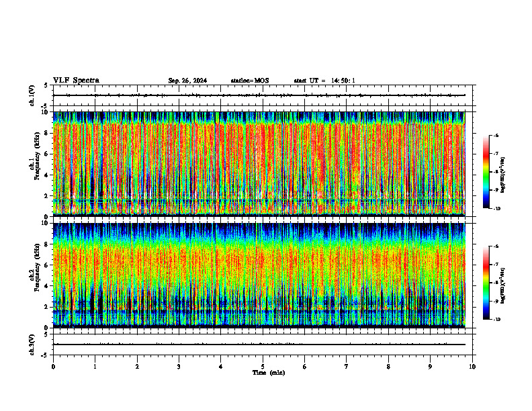Click the ch.2 spectrogram panel
This screenshot has height=411, width=532.
pyautogui.click(x=259, y=275)
